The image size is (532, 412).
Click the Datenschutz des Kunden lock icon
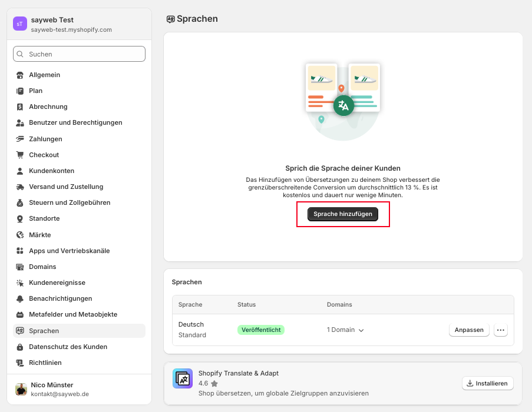pyautogui.click(x=20, y=347)
